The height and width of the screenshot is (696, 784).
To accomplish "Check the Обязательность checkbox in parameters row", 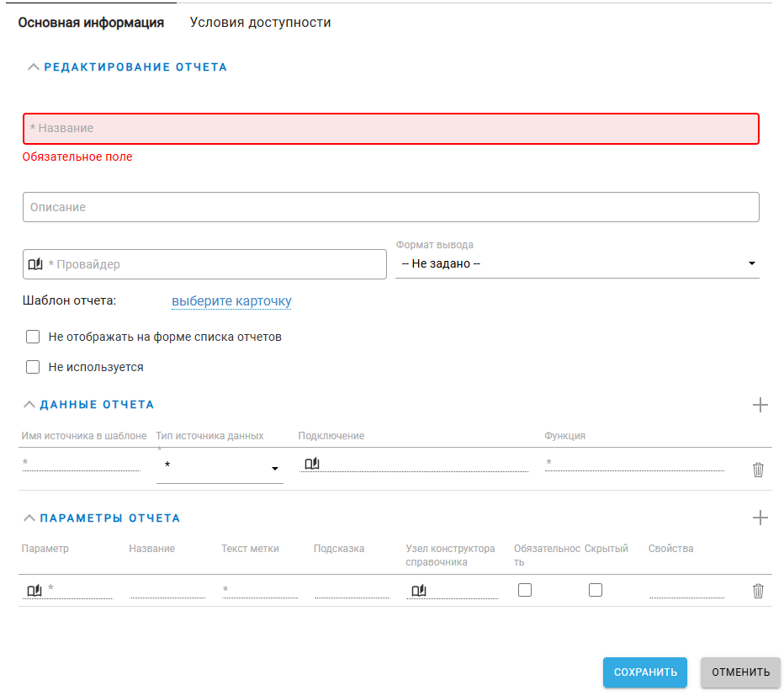I will tap(525, 590).
